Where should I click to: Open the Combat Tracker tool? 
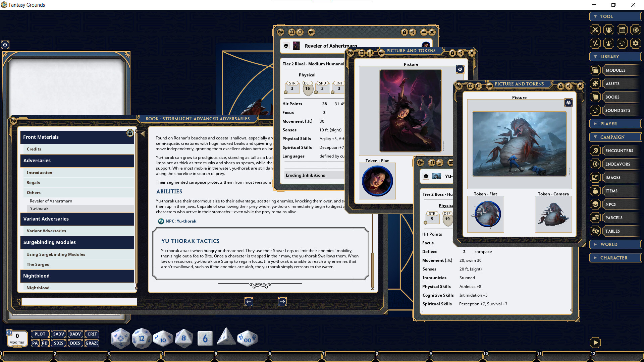point(595,30)
